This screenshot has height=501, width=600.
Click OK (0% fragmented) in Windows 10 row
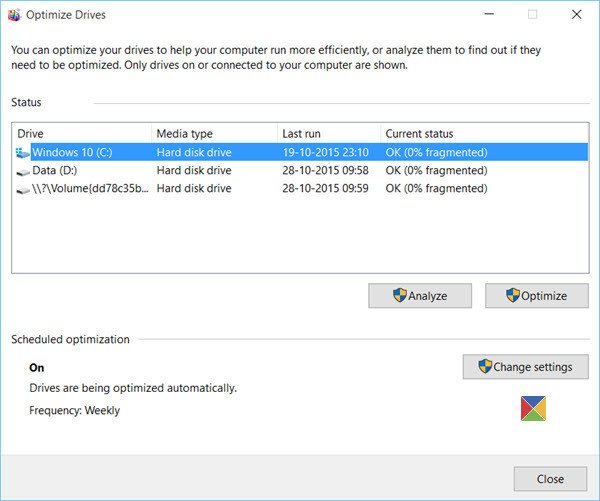pyautogui.click(x=437, y=152)
